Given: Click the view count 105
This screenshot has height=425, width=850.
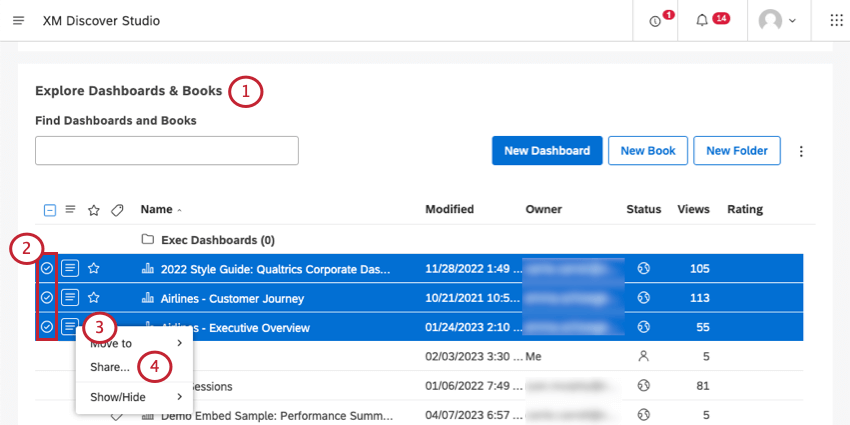Looking at the screenshot, I should pos(699,269).
